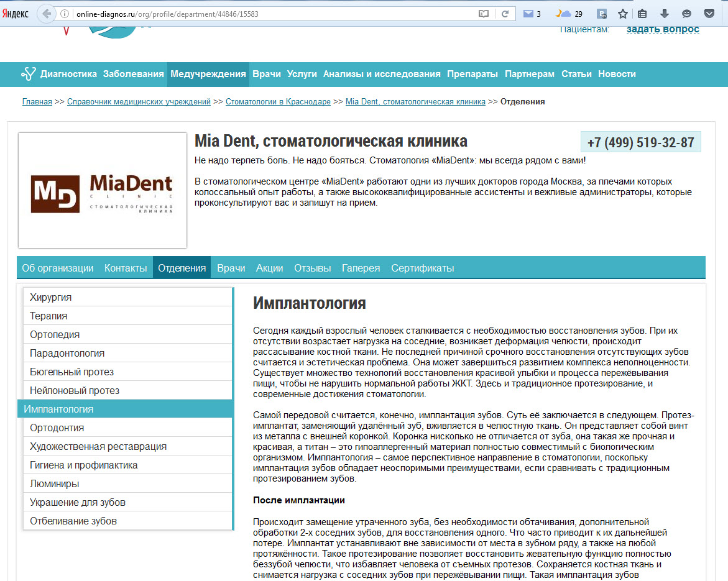Image resolution: width=728 pixels, height=581 pixels.
Task: Click the stethoscope icon in site menu
Action: (28, 74)
